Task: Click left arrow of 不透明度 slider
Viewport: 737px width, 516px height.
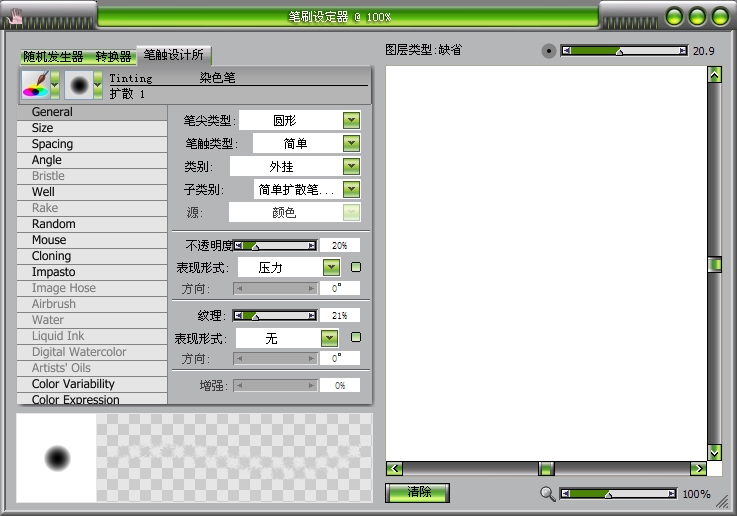Action: click(238, 245)
